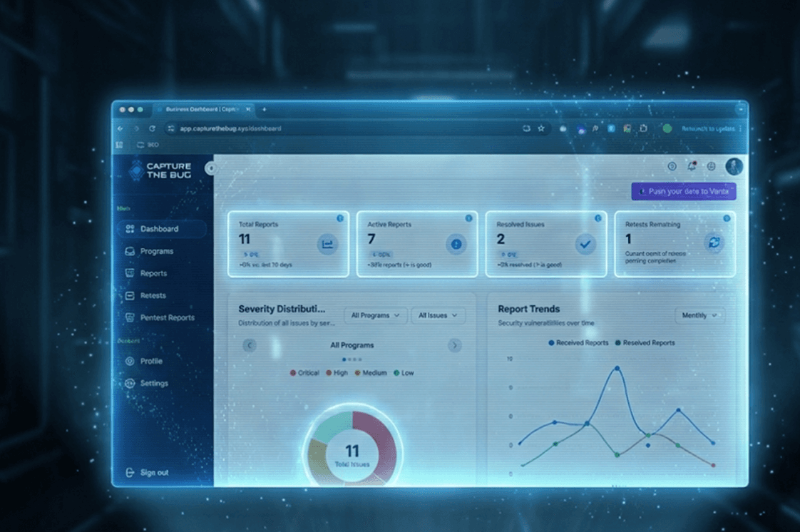The image size is (800, 532).
Task: Open the notifications bell
Action: click(692, 166)
